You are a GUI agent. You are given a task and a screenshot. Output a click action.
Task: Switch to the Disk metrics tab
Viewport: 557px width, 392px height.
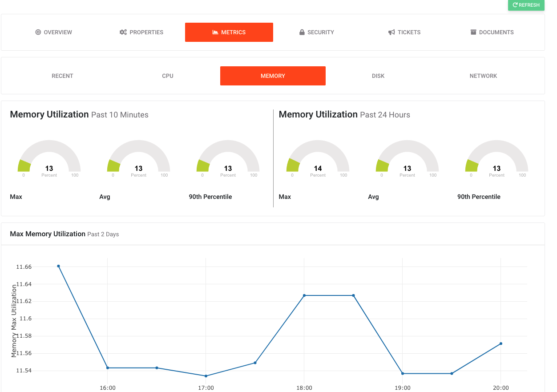[378, 76]
